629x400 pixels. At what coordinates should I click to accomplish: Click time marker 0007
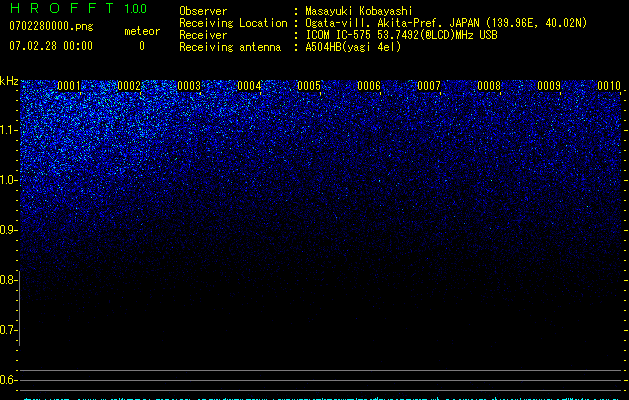(429, 86)
